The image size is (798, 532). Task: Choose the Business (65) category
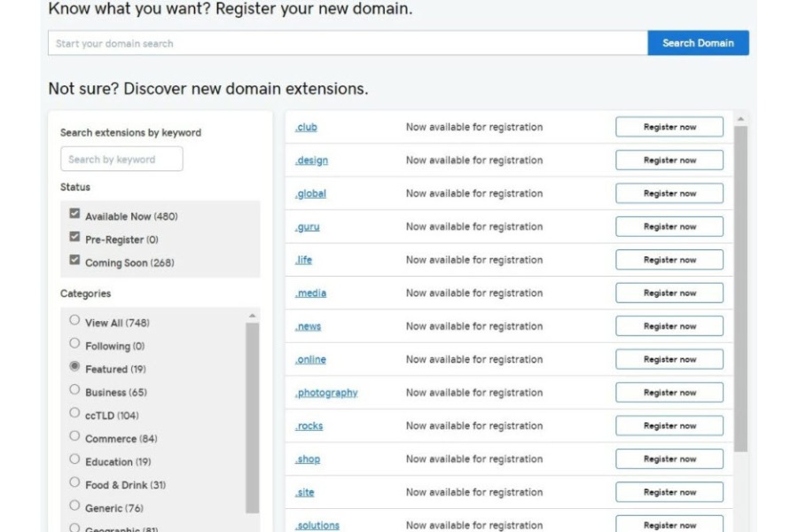(x=74, y=389)
